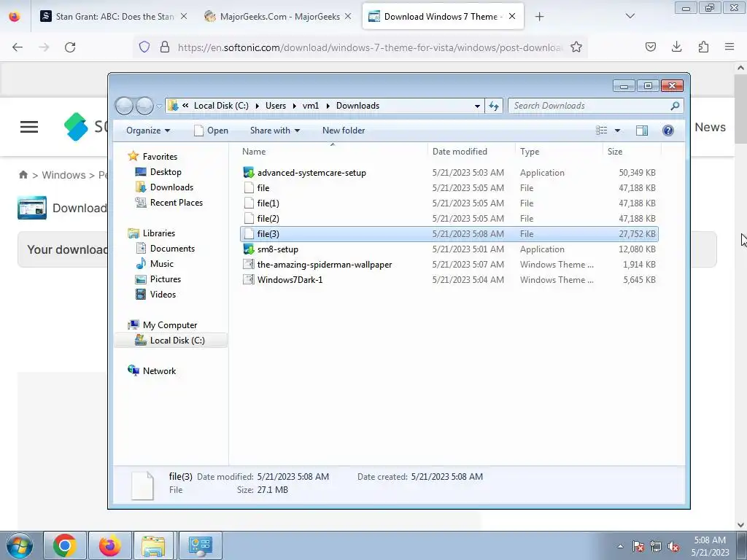This screenshot has height=560, width=747.
Task: Click site security padlock icon
Action: click(165, 47)
